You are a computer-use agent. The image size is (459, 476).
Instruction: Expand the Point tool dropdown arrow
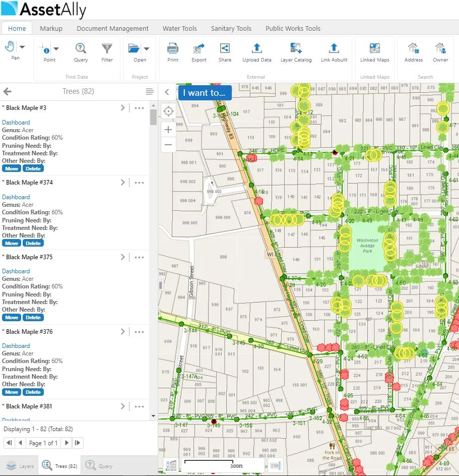(56, 48)
